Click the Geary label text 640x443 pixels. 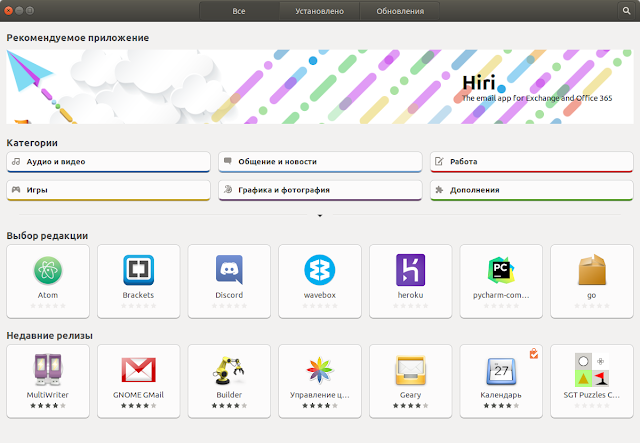tap(410, 395)
